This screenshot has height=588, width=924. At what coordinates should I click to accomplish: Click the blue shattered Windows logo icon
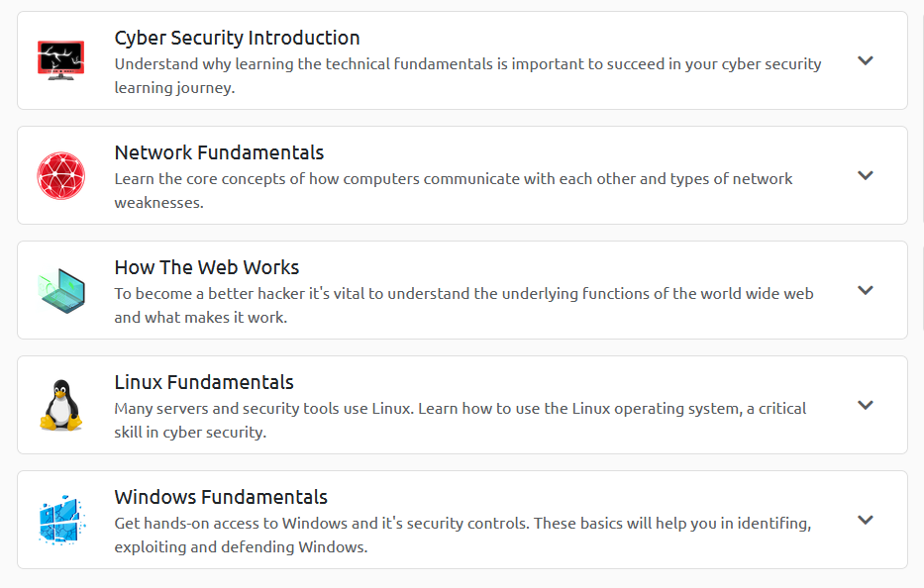click(61, 520)
